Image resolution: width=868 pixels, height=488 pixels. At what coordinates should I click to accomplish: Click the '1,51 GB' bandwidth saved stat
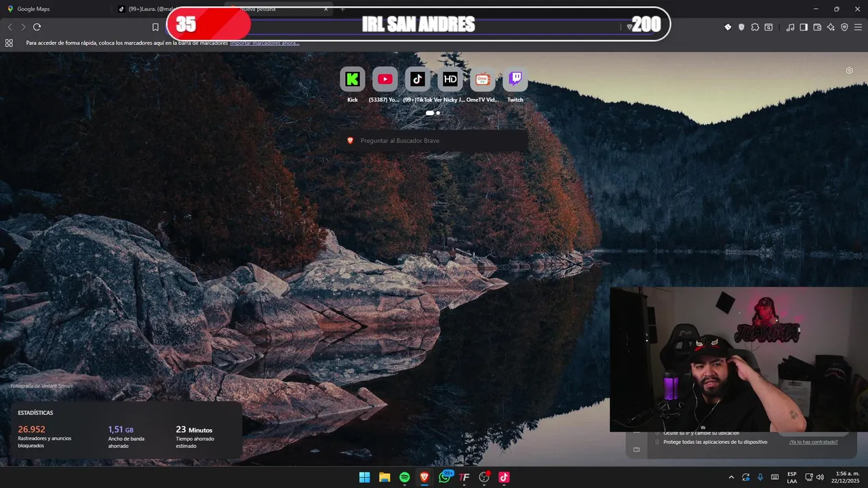(x=121, y=429)
